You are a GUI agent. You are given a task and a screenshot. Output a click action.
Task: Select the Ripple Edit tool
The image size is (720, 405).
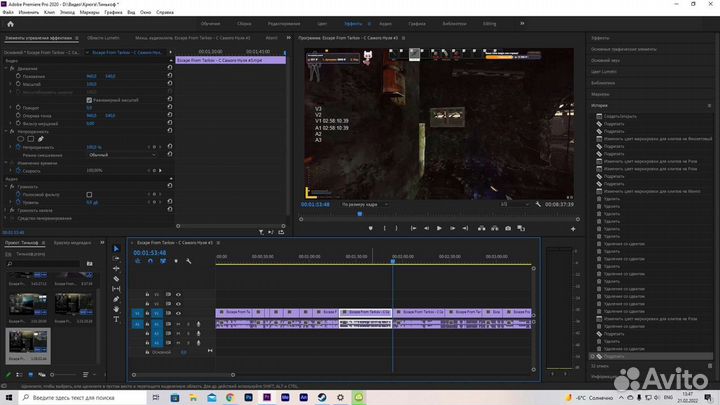(x=116, y=269)
